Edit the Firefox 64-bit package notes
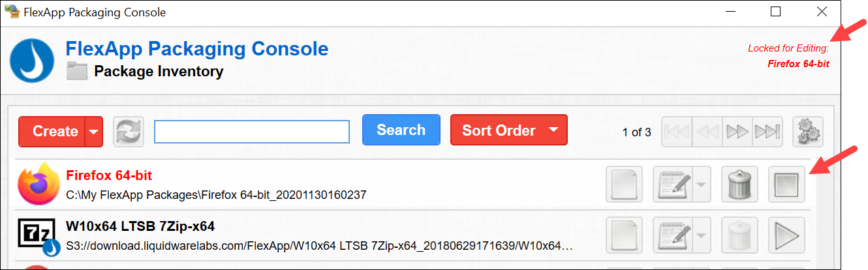The width and height of the screenshot is (868, 270). click(671, 185)
